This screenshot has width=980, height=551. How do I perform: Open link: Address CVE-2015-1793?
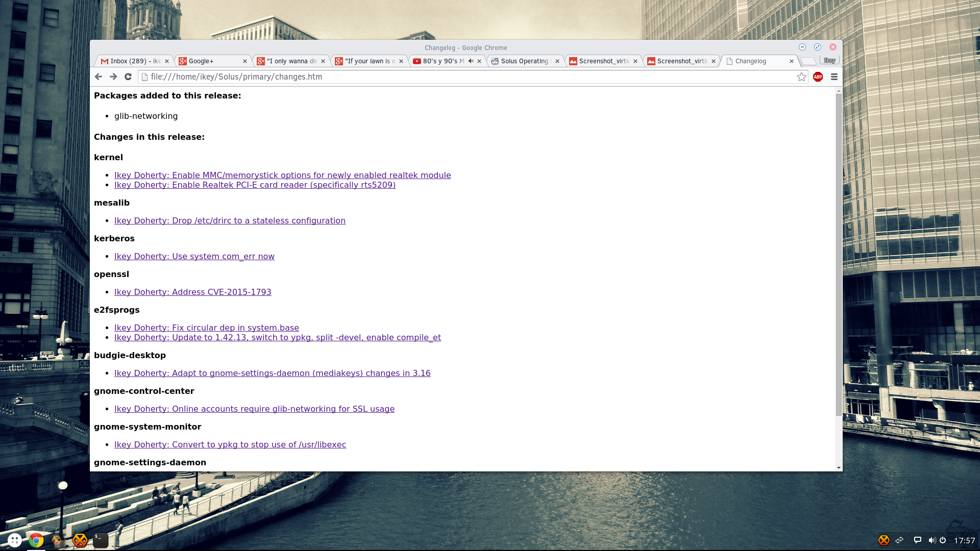click(192, 292)
